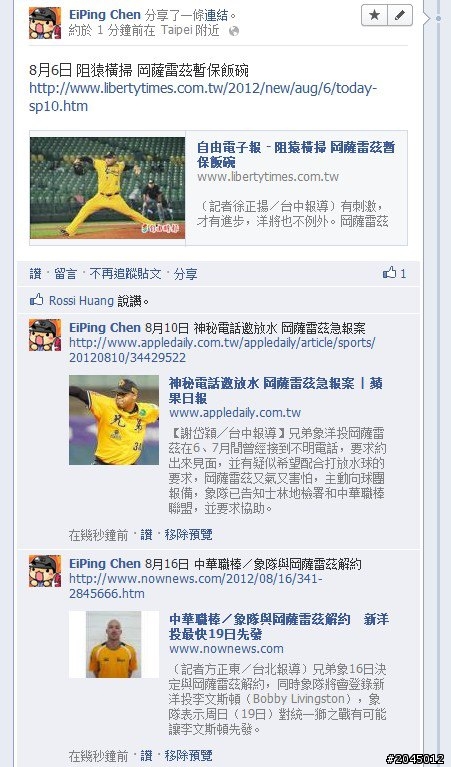Open the nownews.com article link in the comment
Viewport: 451px width, 767px height.
195,586
